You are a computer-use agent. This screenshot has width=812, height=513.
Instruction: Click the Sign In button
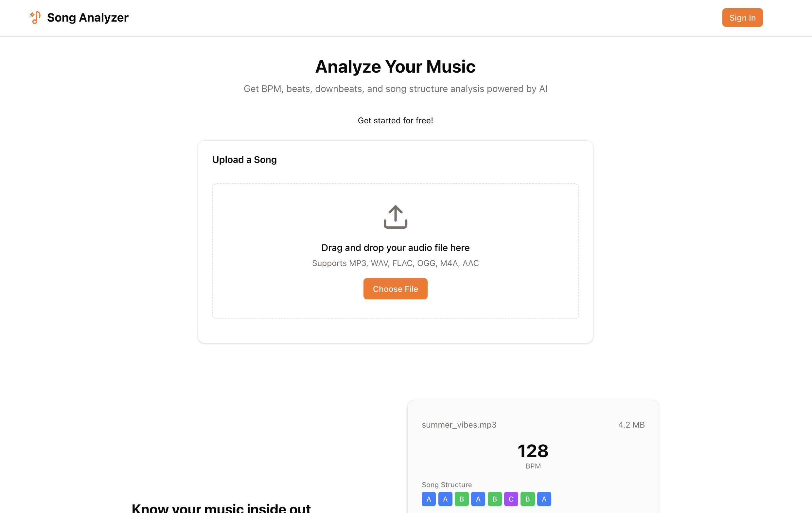pos(742,18)
